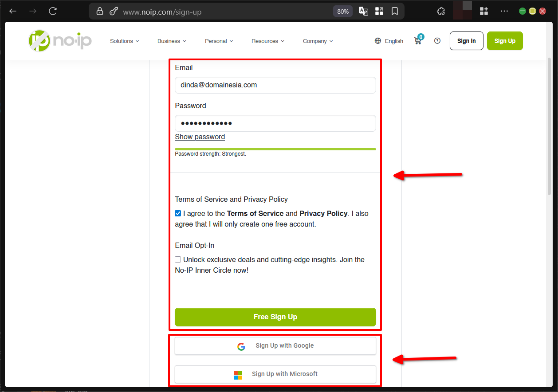
Task: Click inside the Email input field
Action: pos(275,85)
